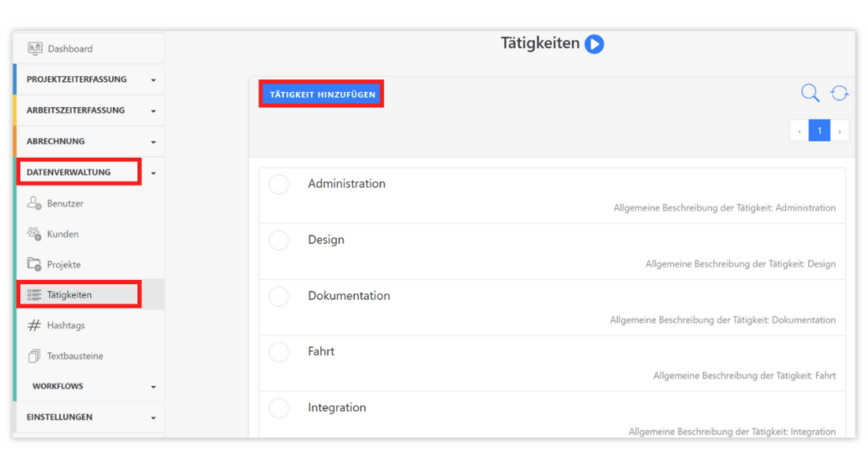The height and width of the screenshot is (473, 868).
Task: Open search with the magnifier icon
Action: (x=810, y=94)
